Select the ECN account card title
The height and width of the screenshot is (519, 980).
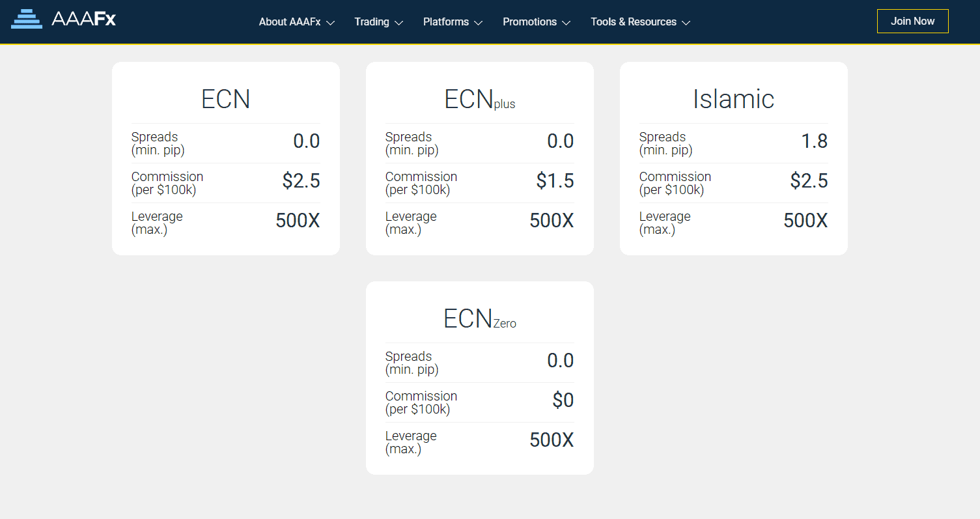(225, 99)
